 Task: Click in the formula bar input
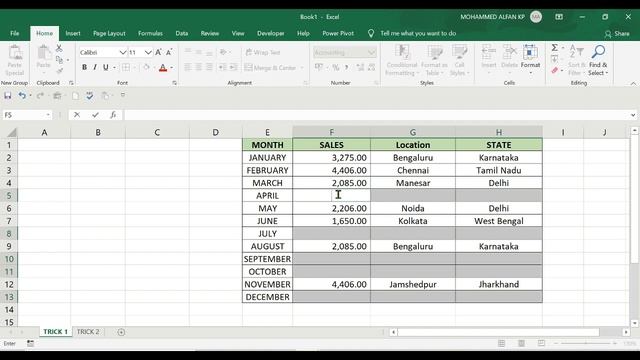pyautogui.click(x=376, y=115)
